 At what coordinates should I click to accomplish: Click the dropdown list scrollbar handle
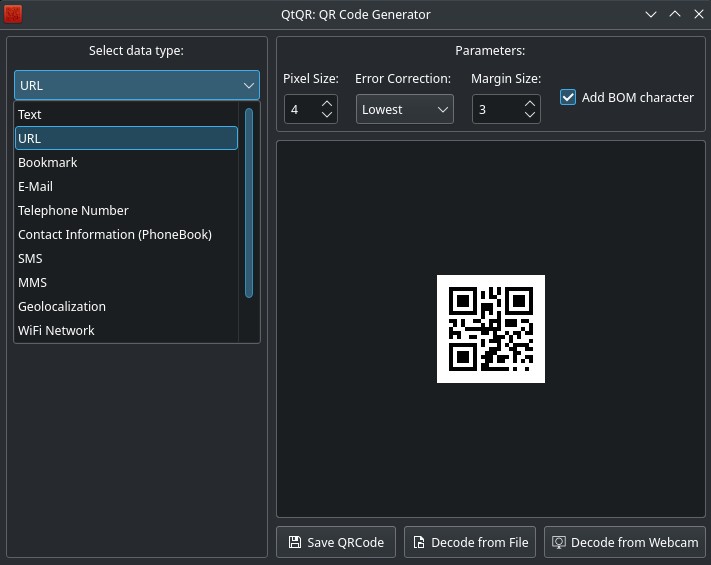click(x=248, y=203)
